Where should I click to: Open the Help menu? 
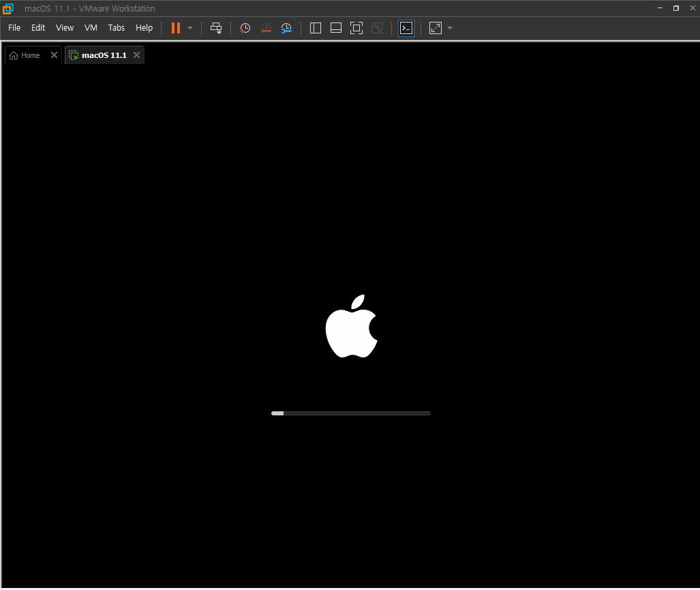[x=144, y=28]
